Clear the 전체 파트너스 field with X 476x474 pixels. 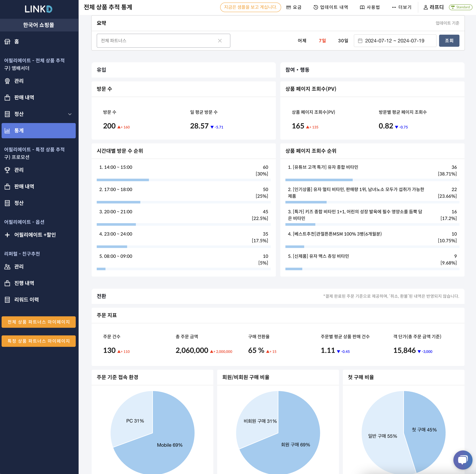[220, 41]
